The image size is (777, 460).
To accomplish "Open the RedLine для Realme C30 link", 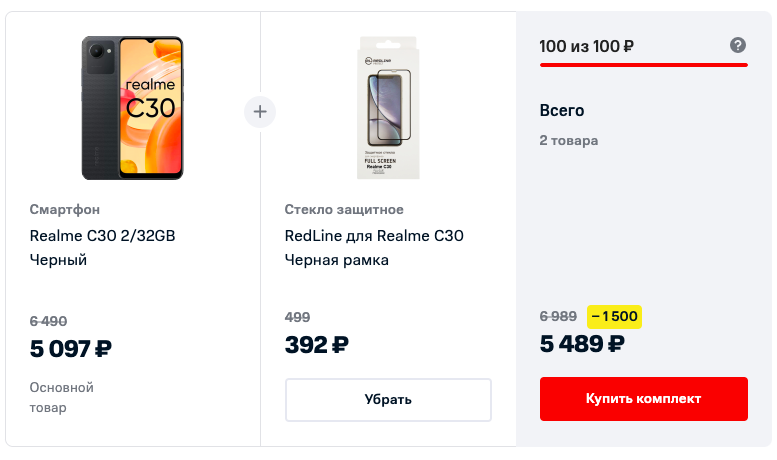I will (x=374, y=236).
